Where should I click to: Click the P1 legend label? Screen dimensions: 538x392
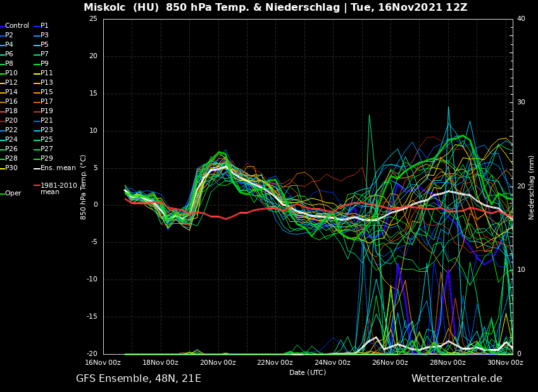pyautogui.click(x=44, y=26)
